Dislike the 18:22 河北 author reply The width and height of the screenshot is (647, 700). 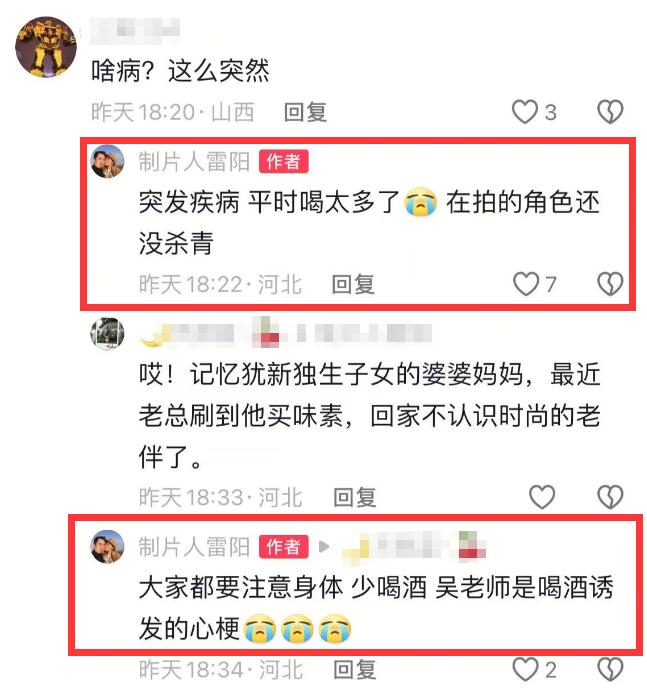pyautogui.click(x=610, y=284)
